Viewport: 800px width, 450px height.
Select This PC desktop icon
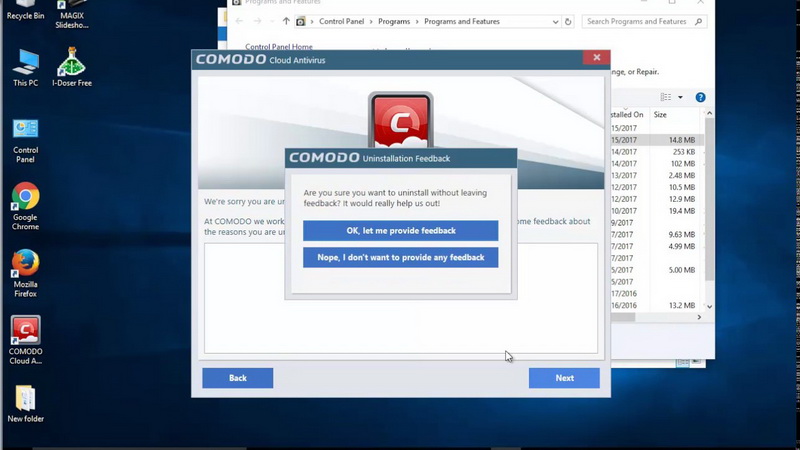click(26, 68)
